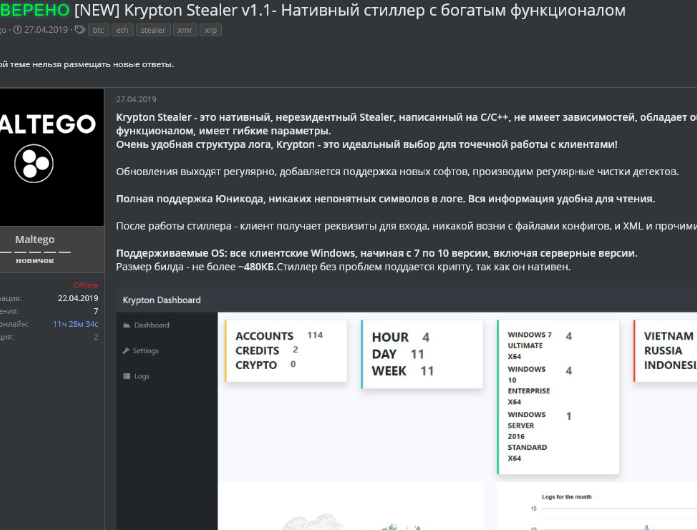697x530 pixels.
Task: Click the eth tag
Action: (122, 30)
